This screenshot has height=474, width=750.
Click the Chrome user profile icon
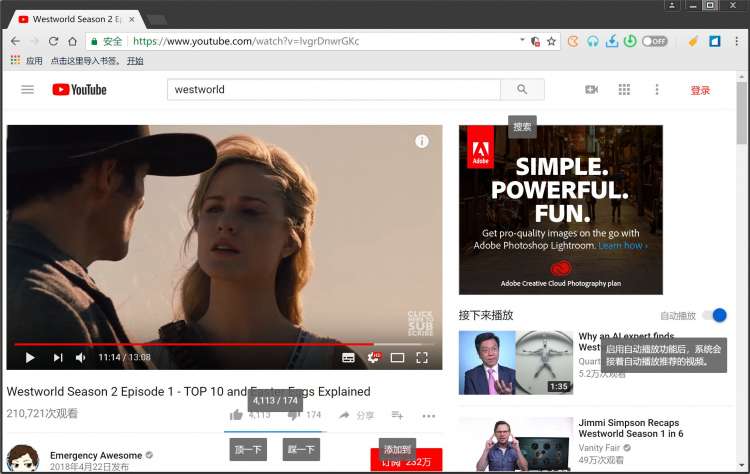[x=672, y=5]
